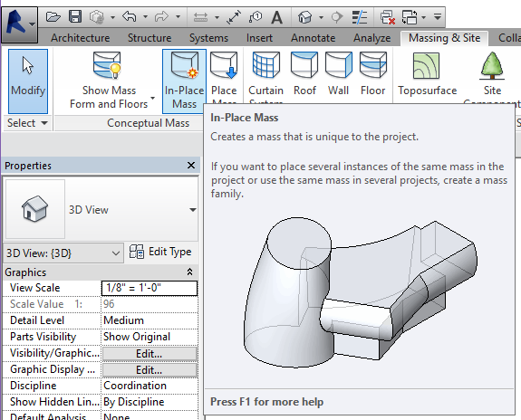Click the Conceptual Mass panel title
Screen dimensions: 521x420
pos(148,123)
